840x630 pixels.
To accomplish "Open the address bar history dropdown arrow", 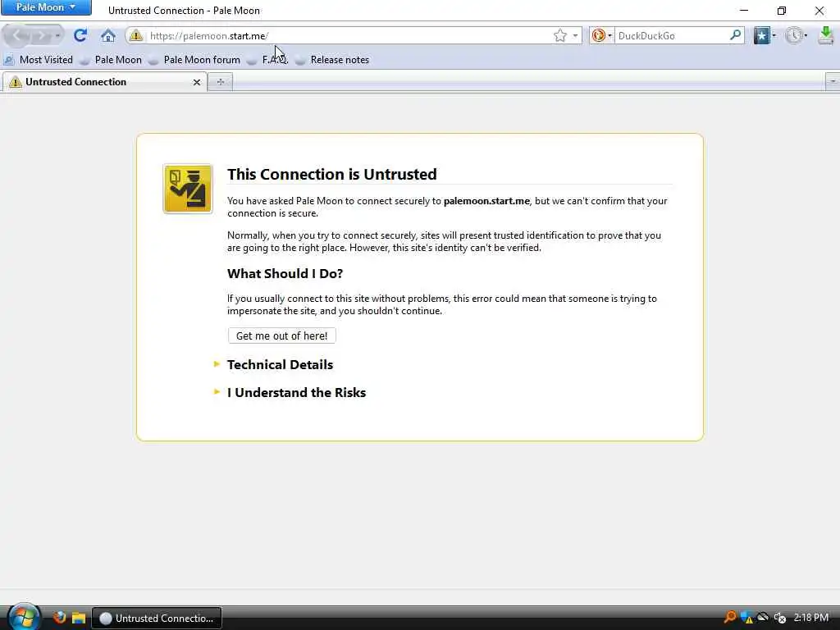I will tap(575, 36).
